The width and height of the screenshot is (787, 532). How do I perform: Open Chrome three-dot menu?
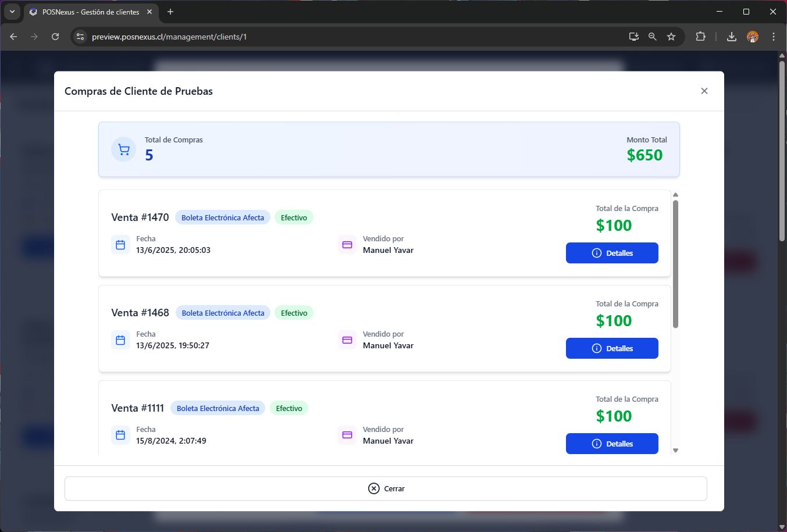(x=773, y=37)
